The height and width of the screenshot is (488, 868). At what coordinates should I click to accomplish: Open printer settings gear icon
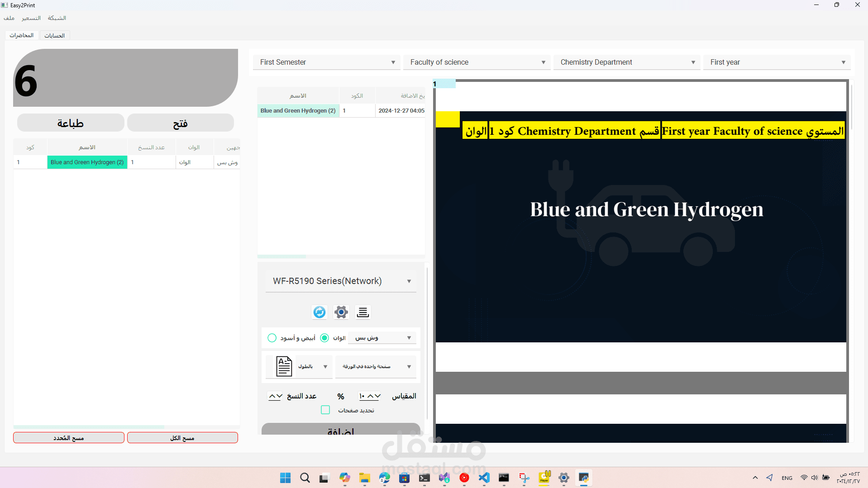tap(341, 312)
